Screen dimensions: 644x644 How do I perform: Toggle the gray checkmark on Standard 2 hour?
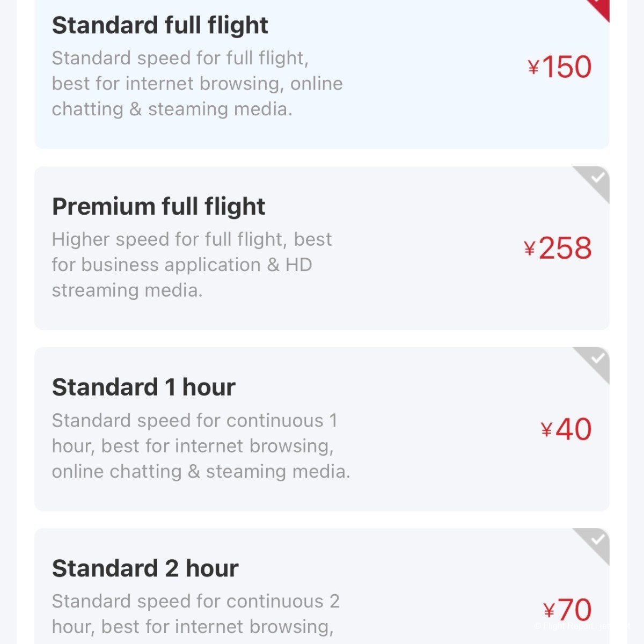(594, 544)
